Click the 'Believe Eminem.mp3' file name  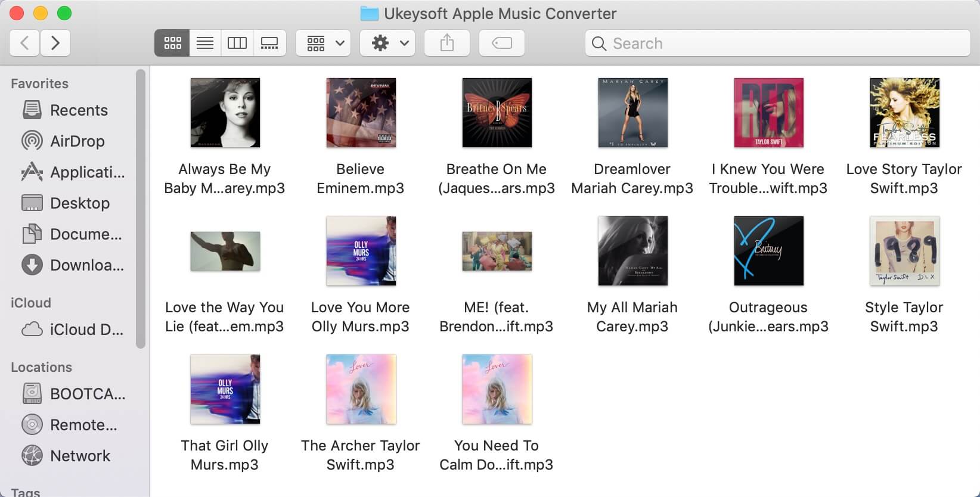pos(361,179)
